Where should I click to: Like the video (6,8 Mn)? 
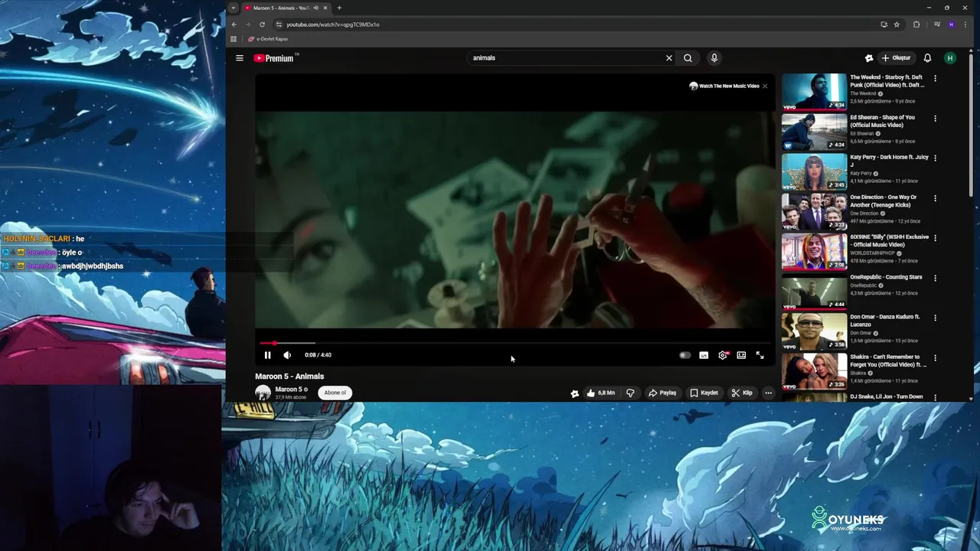click(x=601, y=393)
